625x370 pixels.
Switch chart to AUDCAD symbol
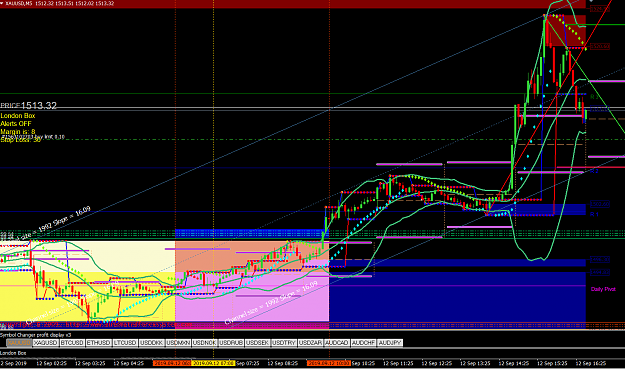click(336, 343)
